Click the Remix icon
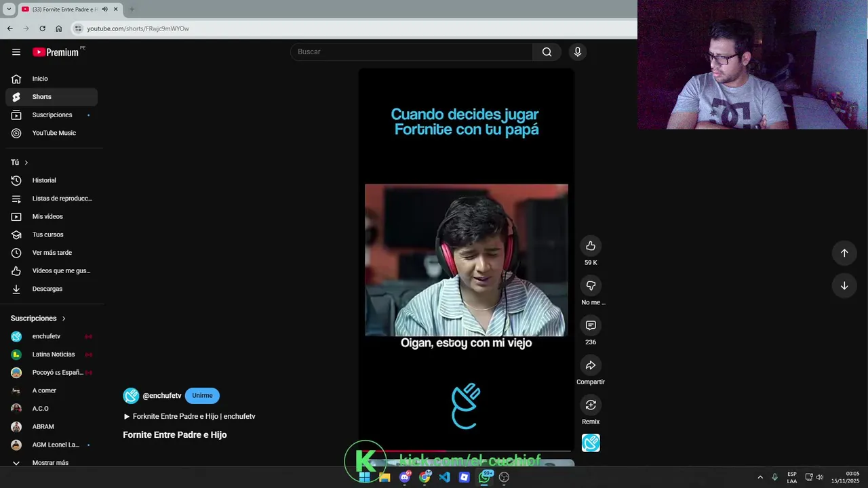 (591, 405)
